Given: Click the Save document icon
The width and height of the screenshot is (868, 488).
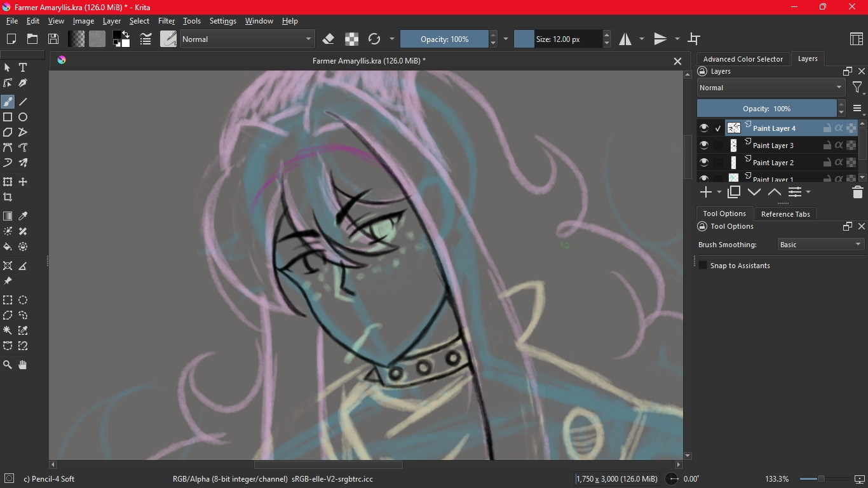Looking at the screenshot, I should [x=53, y=39].
